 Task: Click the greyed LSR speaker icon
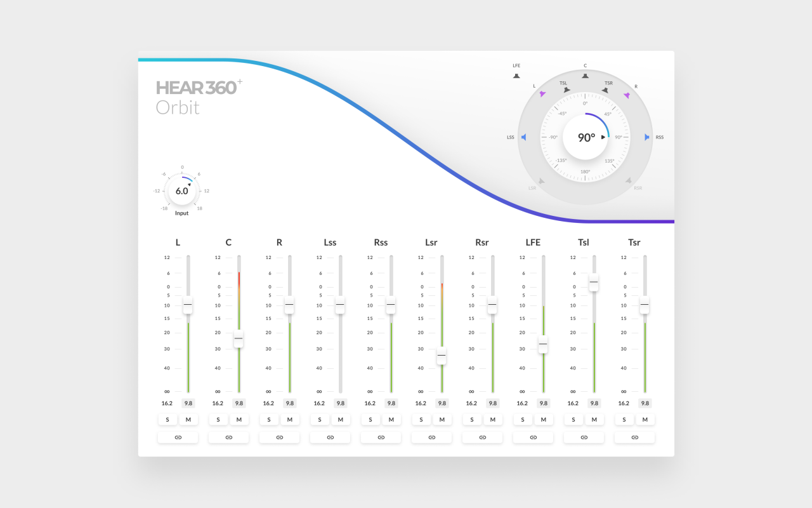541,181
